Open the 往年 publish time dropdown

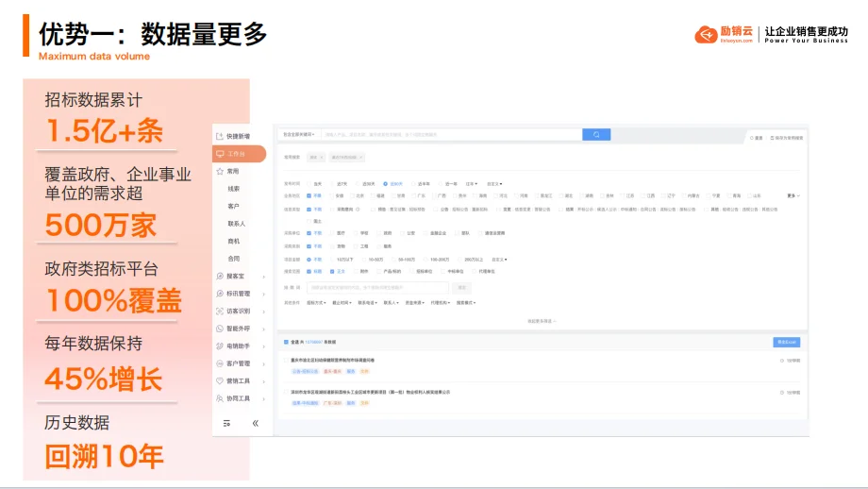(471, 184)
